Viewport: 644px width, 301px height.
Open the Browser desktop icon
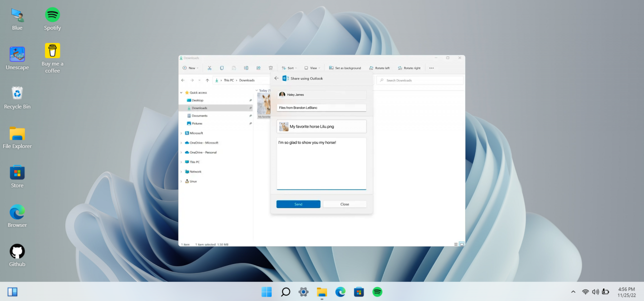pos(17,216)
